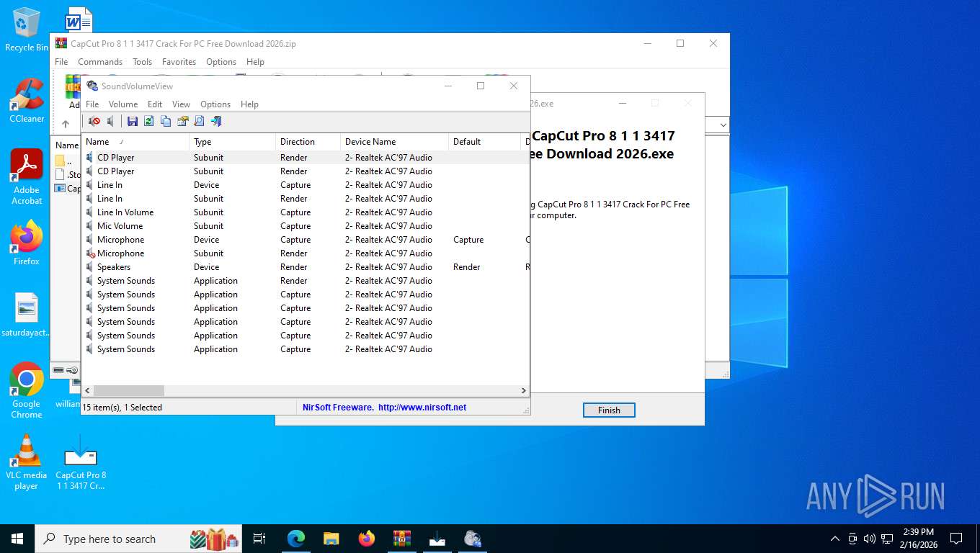Open the Recycle Bin desktop icon

point(27,30)
